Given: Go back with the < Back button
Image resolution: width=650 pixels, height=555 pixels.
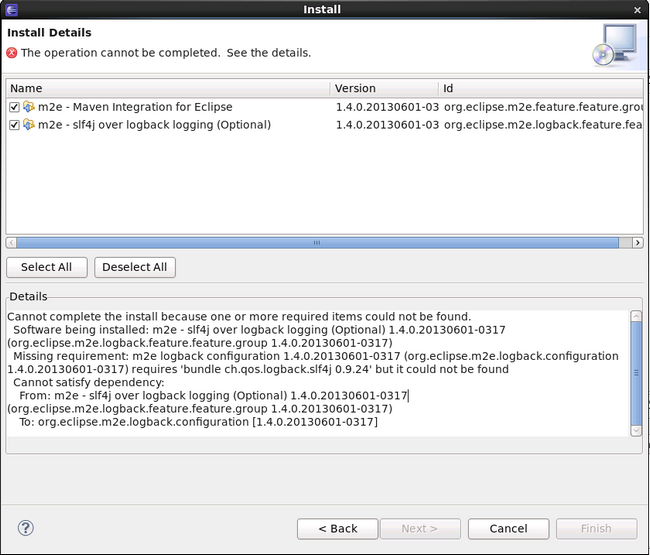Looking at the screenshot, I should pos(337,528).
